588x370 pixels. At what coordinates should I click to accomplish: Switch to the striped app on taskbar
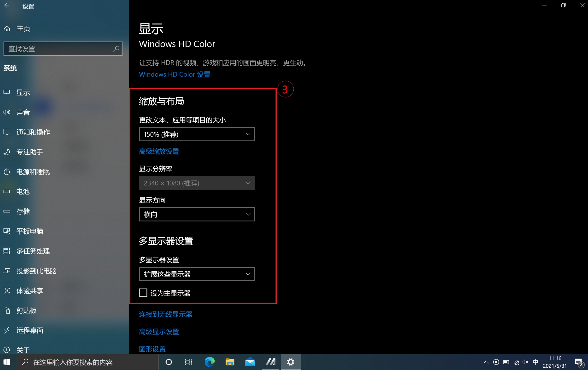click(270, 362)
